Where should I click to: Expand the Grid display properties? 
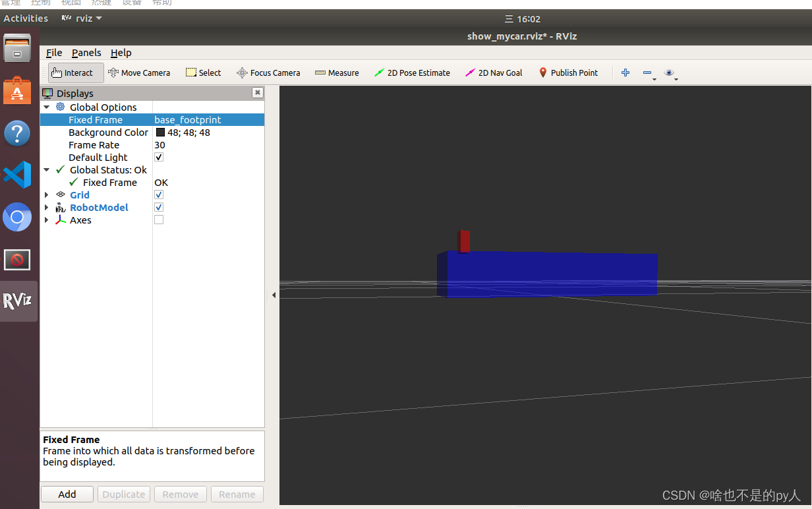[x=47, y=195]
